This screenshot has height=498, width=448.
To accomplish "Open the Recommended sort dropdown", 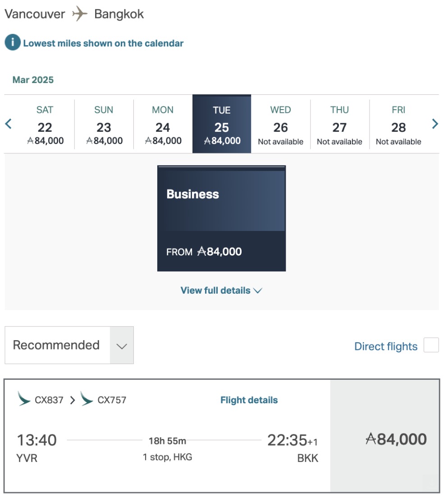I will 69,345.
